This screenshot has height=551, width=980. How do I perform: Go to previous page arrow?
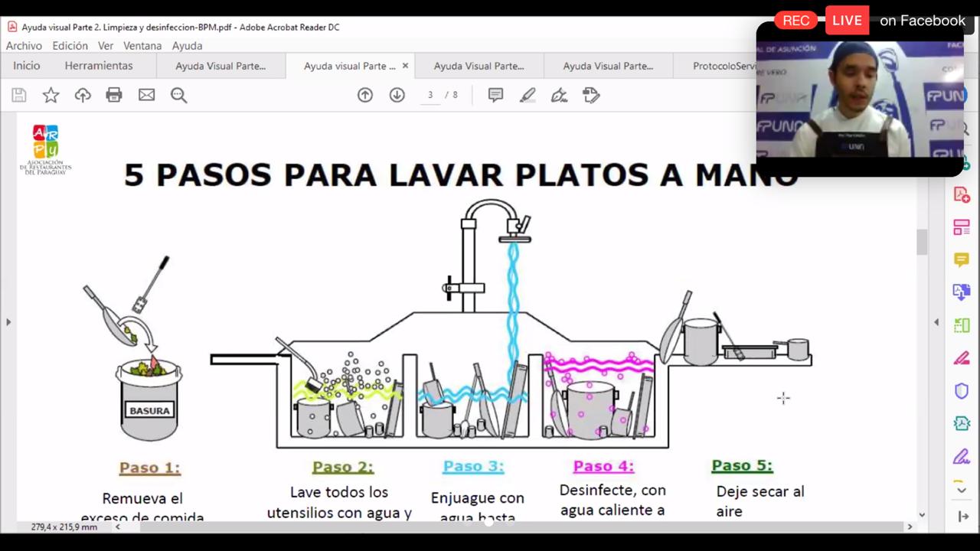365,95
